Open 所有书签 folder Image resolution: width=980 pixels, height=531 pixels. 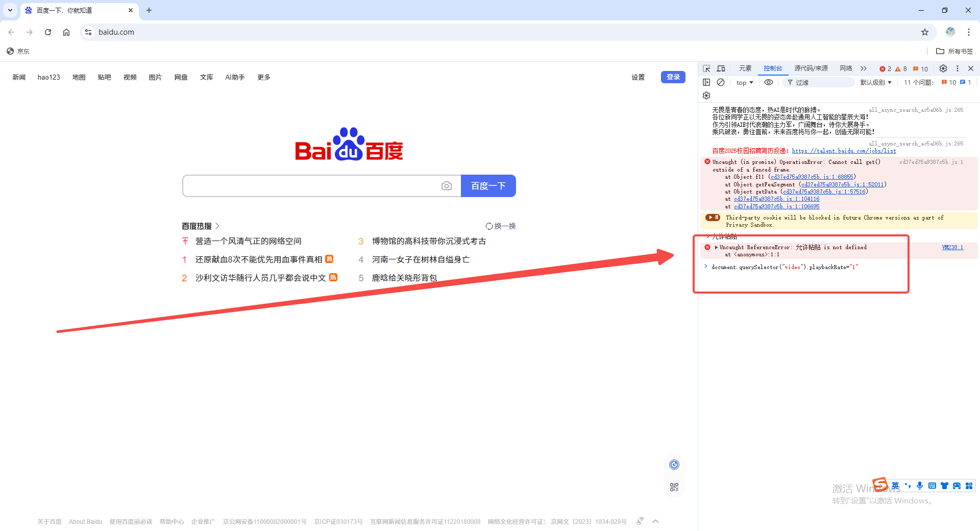pos(954,51)
